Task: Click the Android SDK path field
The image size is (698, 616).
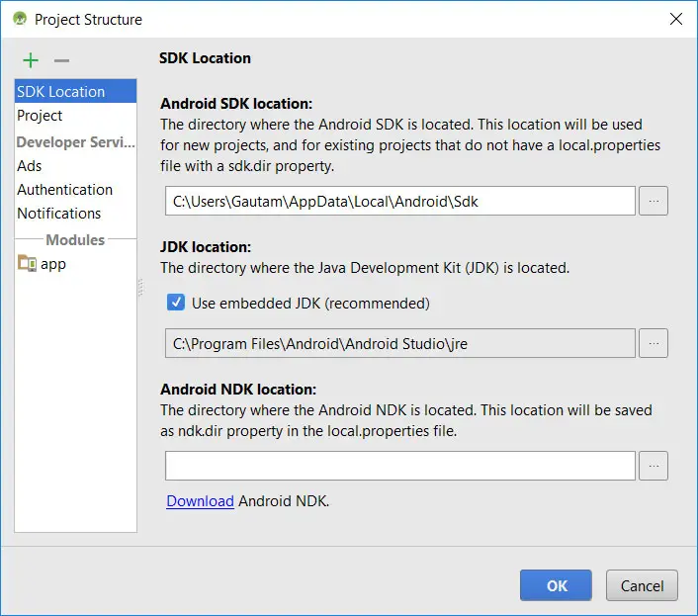Action: pyautogui.click(x=399, y=201)
